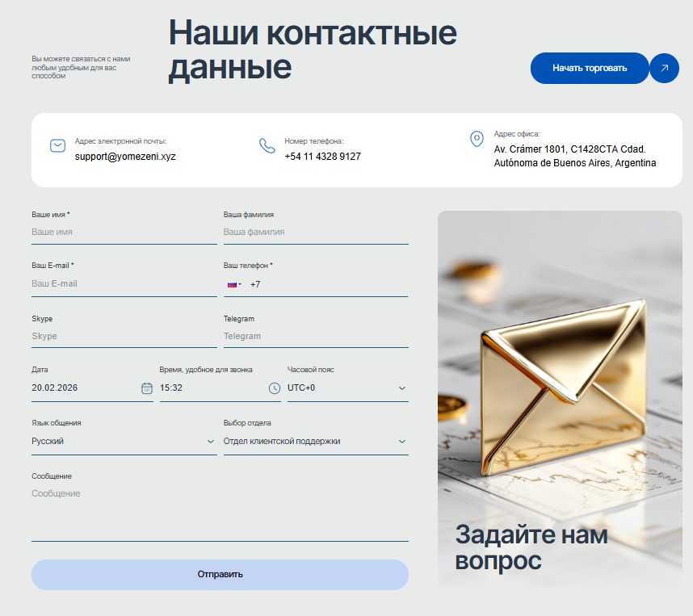Click the clock icon beside the time field
The width and height of the screenshot is (693, 616).
pyautogui.click(x=275, y=388)
